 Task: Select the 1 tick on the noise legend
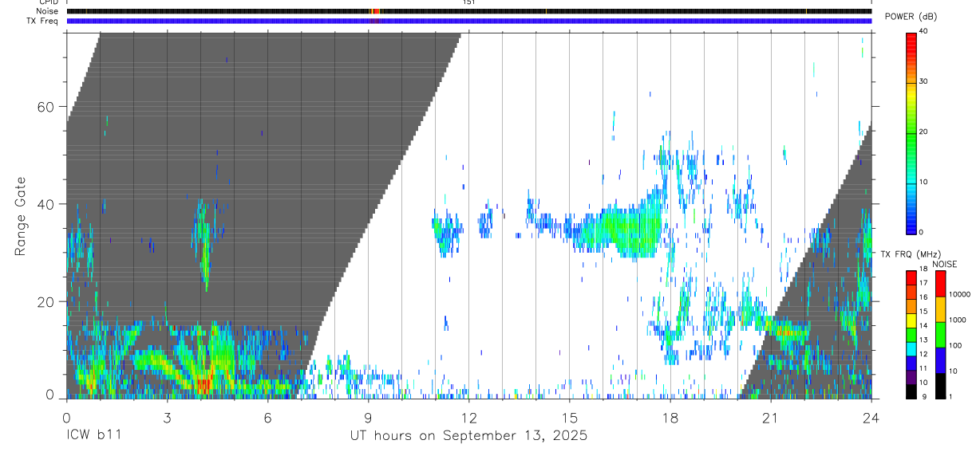pyautogui.click(x=952, y=397)
